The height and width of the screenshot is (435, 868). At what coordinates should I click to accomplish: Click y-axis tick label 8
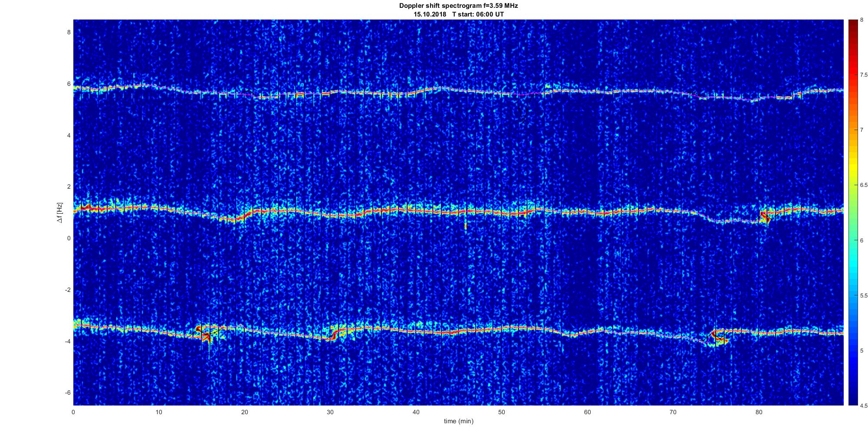point(69,32)
